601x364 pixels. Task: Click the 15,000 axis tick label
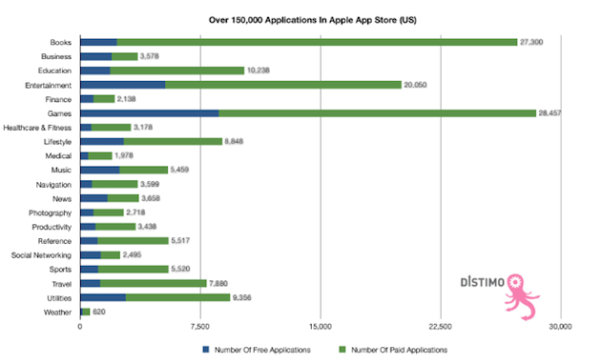[x=321, y=327]
